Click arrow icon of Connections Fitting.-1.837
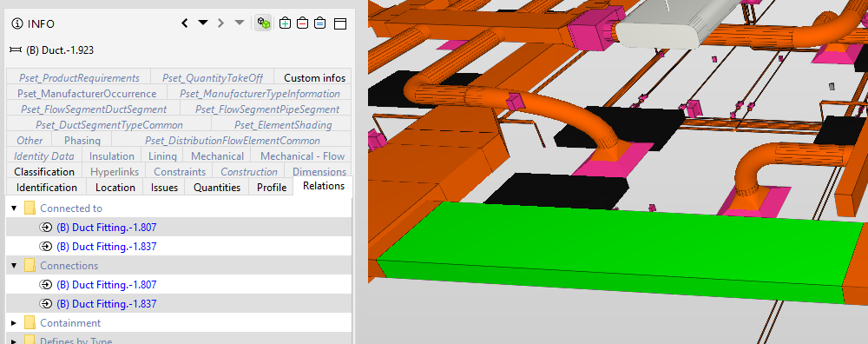Viewport: 868px width, 344px height. (47, 303)
